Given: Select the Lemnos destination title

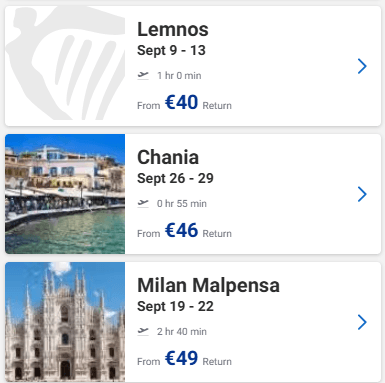Looking at the screenshot, I should pyautogui.click(x=173, y=29).
